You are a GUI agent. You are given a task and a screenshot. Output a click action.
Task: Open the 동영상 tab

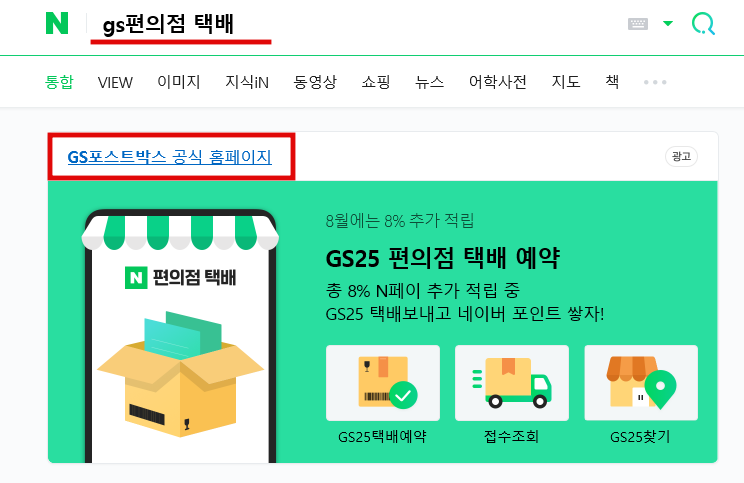coord(315,82)
